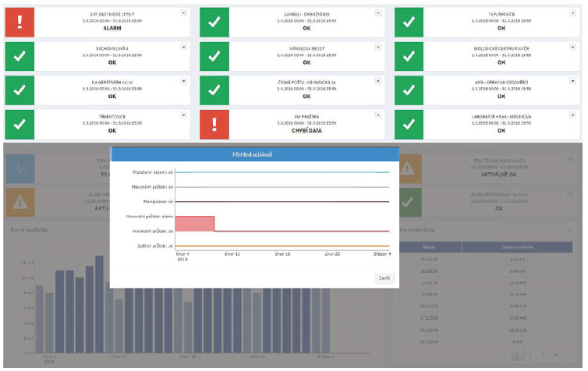This screenshot has height=371, width=588.
Task: Expand dropdown menu on Zambelli tile
Action: [378, 13]
